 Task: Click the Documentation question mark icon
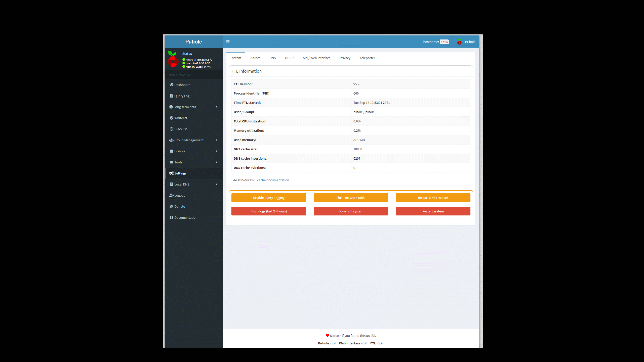point(171,217)
